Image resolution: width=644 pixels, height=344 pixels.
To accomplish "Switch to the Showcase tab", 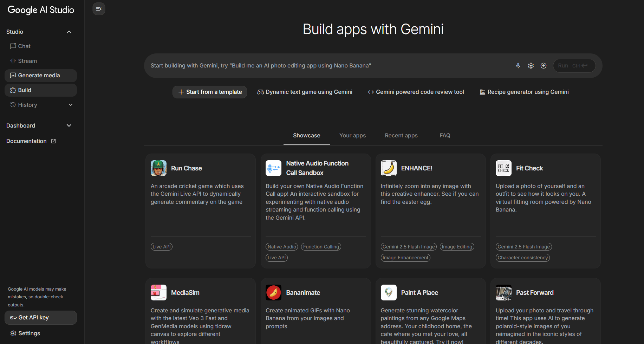I will pos(307,136).
